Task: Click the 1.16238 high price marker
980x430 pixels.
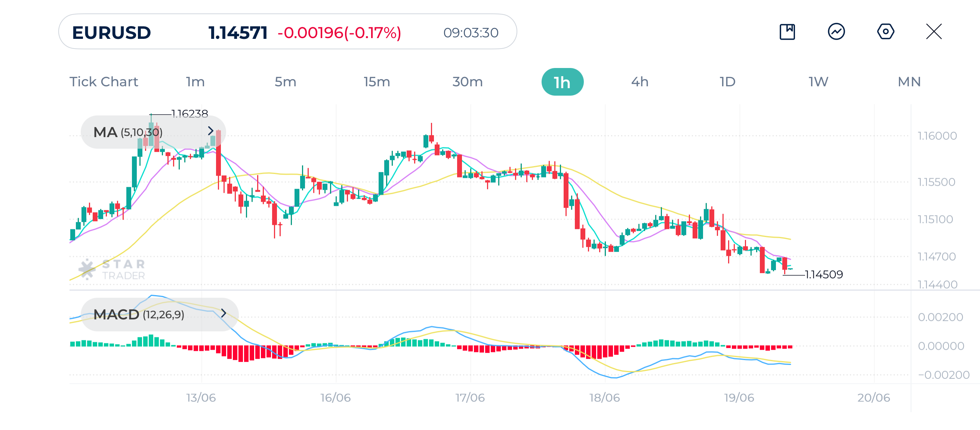Action: click(x=189, y=114)
